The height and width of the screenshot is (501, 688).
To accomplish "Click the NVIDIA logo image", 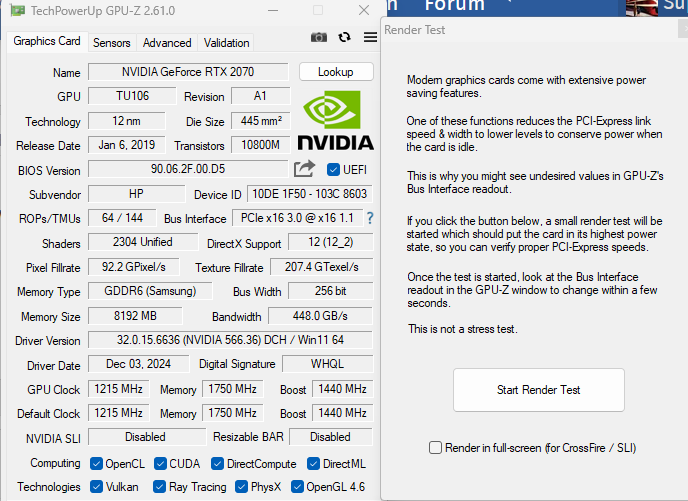I will [x=336, y=120].
